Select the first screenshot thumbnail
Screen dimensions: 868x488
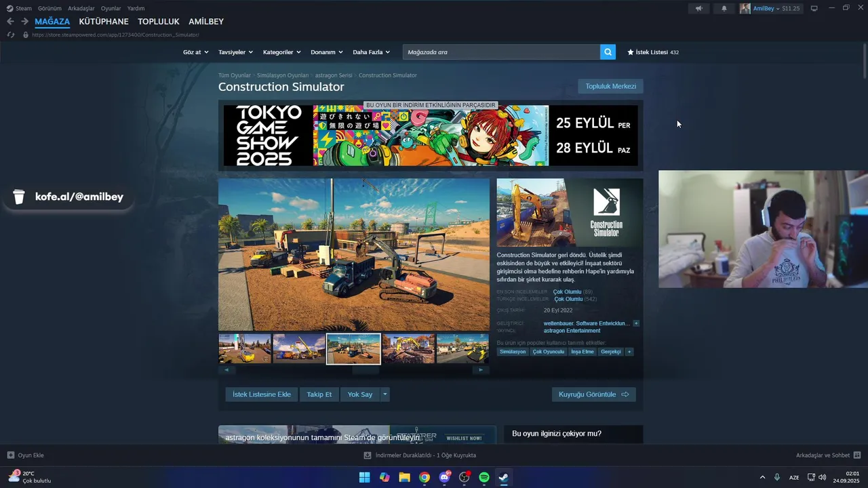245,348
